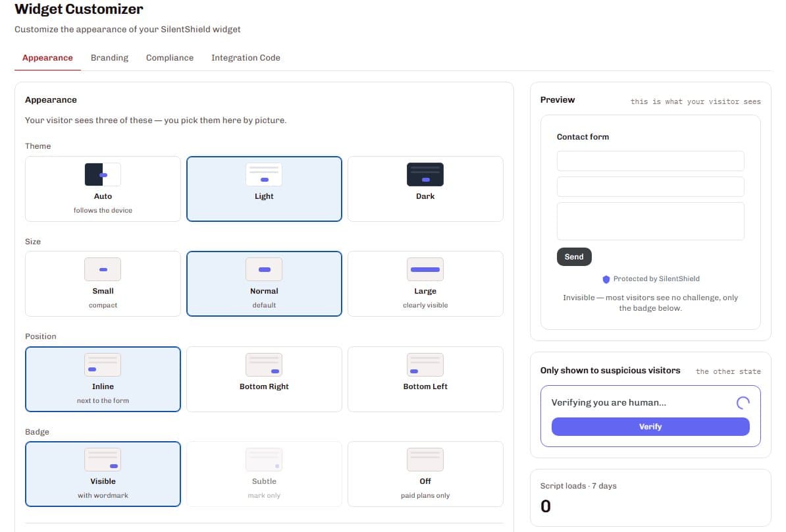Viewport: 786px width, 532px height.
Task: Pick the Small size icon
Action: pyautogui.click(x=103, y=269)
